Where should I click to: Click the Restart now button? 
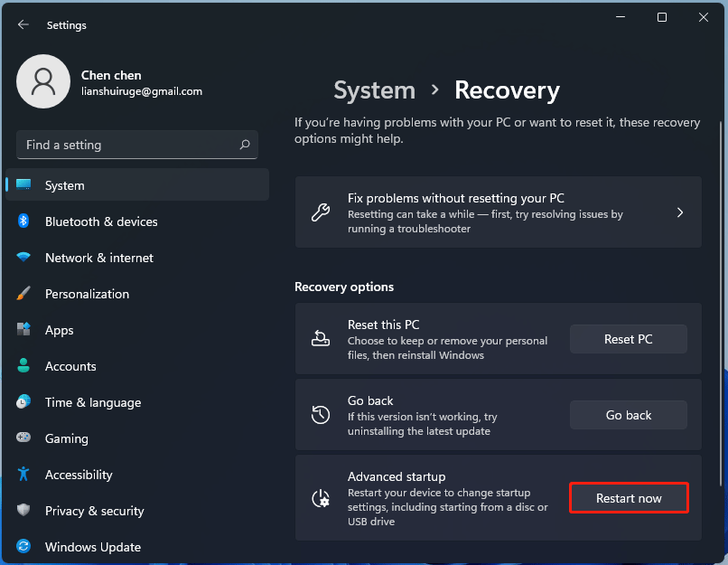[x=629, y=498]
